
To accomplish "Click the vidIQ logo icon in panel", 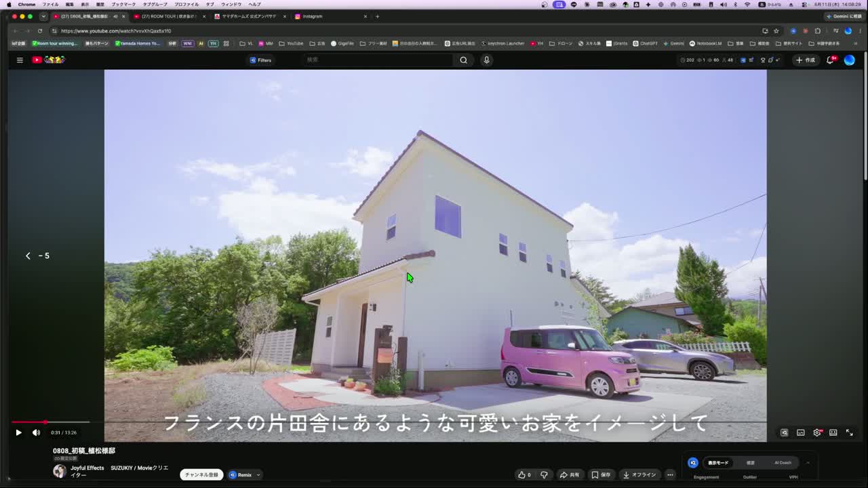I will [x=692, y=463].
